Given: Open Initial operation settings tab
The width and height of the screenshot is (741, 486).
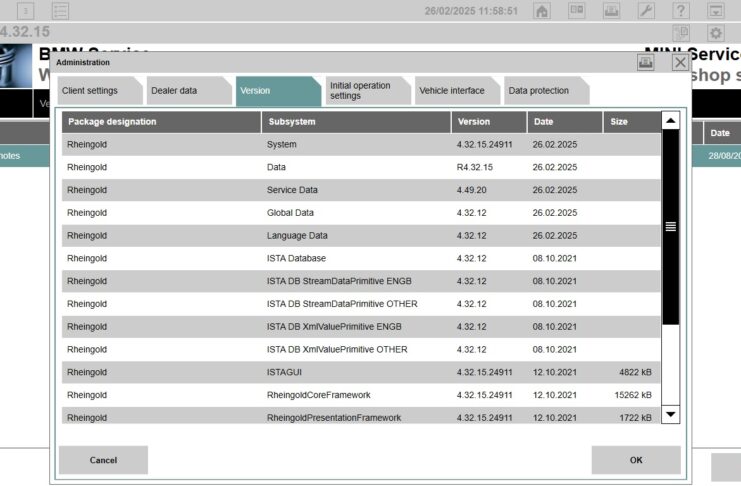Looking at the screenshot, I should tap(368, 90).
